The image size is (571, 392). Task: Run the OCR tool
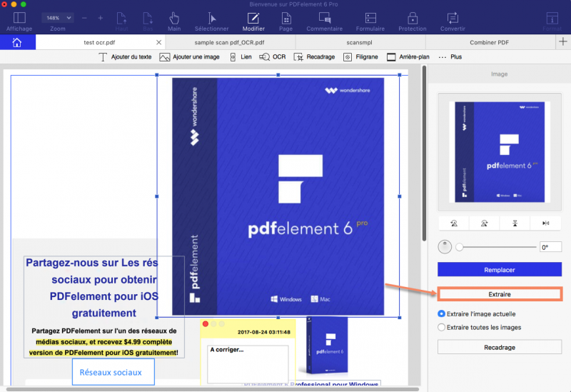point(273,57)
